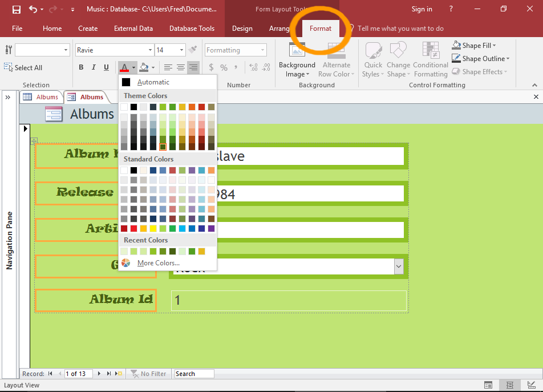Click More Colors option
Image resolution: width=543 pixels, height=392 pixels.
pos(168,263)
